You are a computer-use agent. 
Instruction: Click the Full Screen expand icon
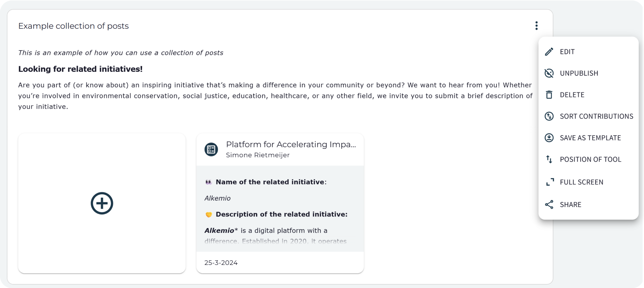click(549, 182)
